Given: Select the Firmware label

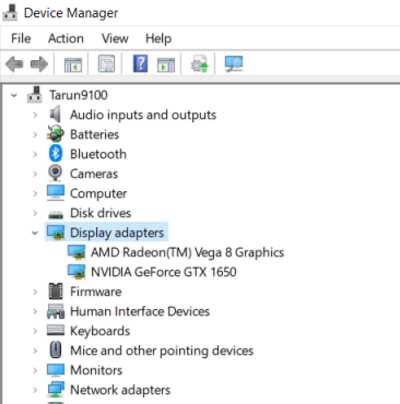Looking at the screenshot, I should tap(96, 292).
